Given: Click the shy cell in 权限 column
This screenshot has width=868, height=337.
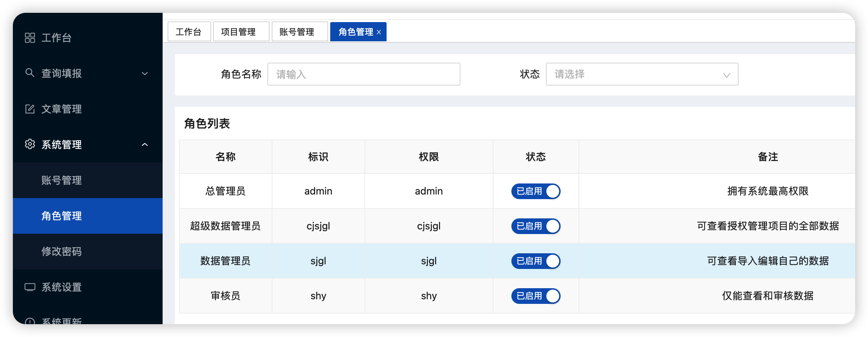Looking at the screenshot, I should (x=429, y=296).
